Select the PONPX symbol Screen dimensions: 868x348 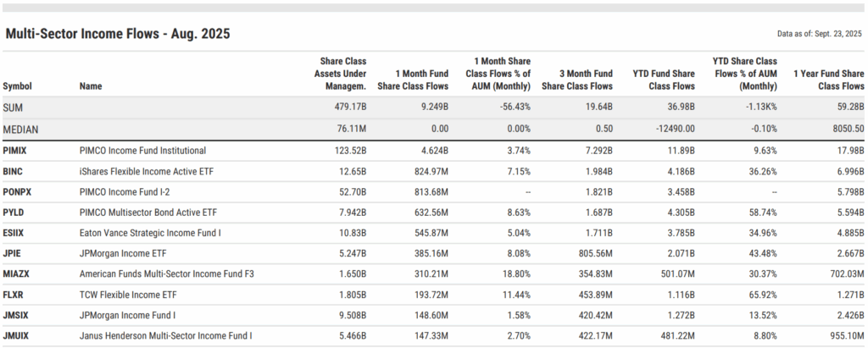15,192
